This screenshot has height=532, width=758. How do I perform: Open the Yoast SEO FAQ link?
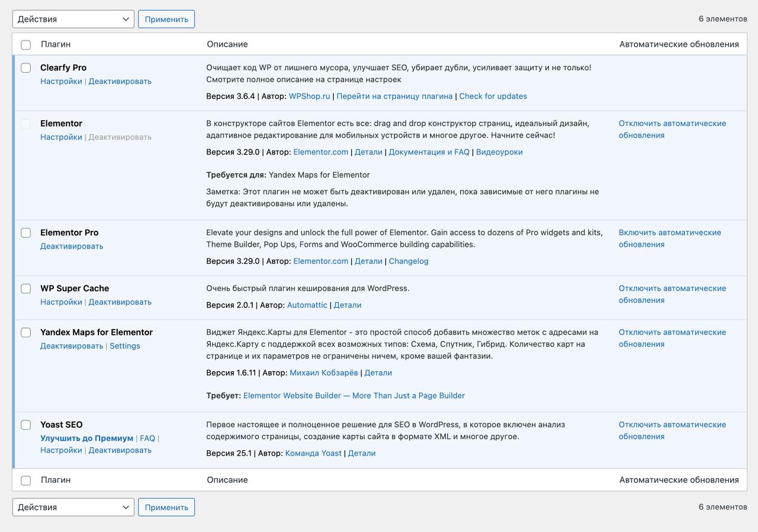click(147, 439)
